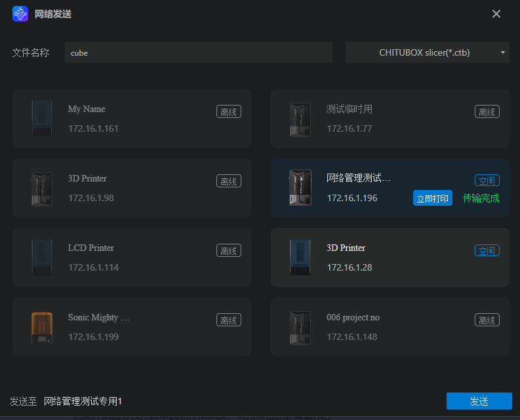Click the Sonic Mighty … printer name
The height and width of the screenshot is (420, 520).
pos(98,318)
